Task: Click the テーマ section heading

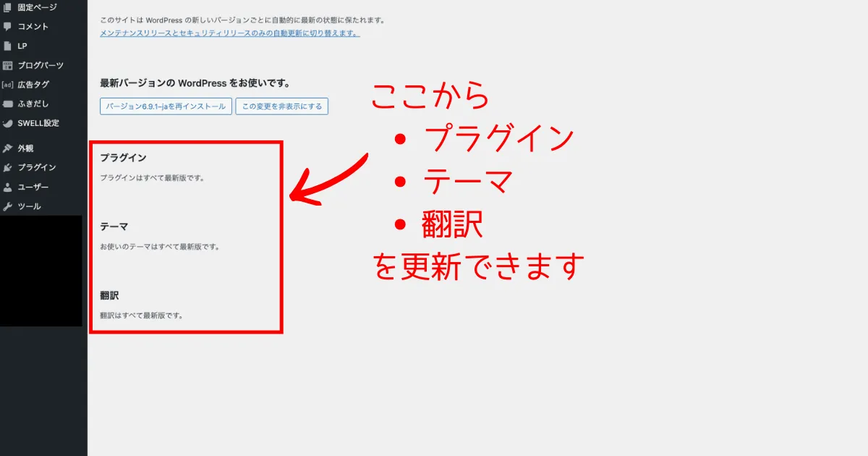Action: point(114,227)
